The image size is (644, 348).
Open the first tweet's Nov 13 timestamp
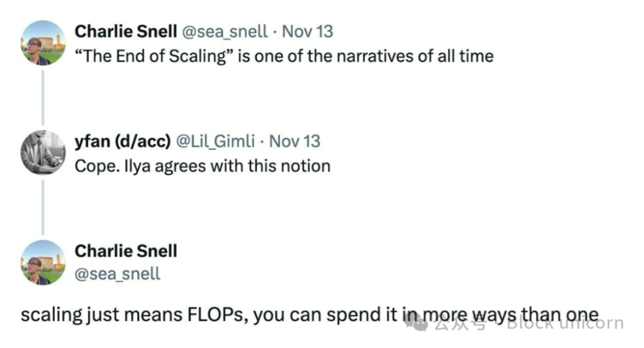307,31
